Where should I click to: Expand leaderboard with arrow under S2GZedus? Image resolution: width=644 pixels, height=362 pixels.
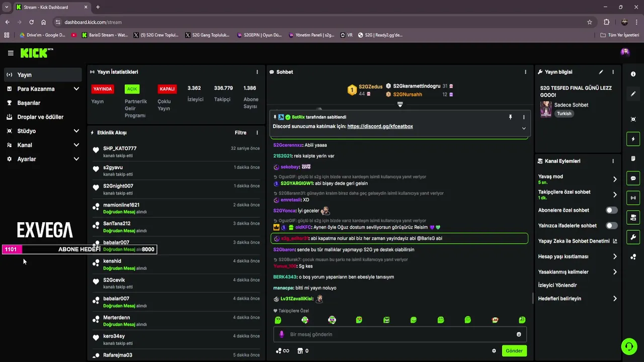click(x=400, y=104)
